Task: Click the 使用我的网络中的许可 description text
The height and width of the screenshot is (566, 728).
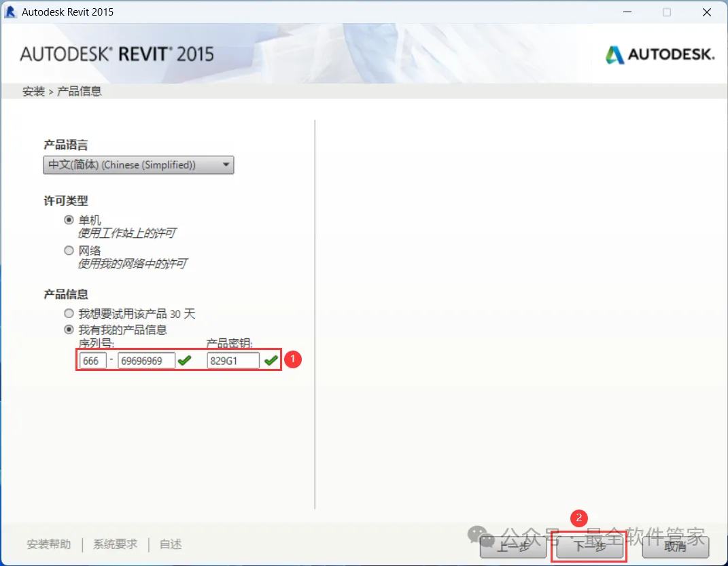Action: tap(133, 264)
